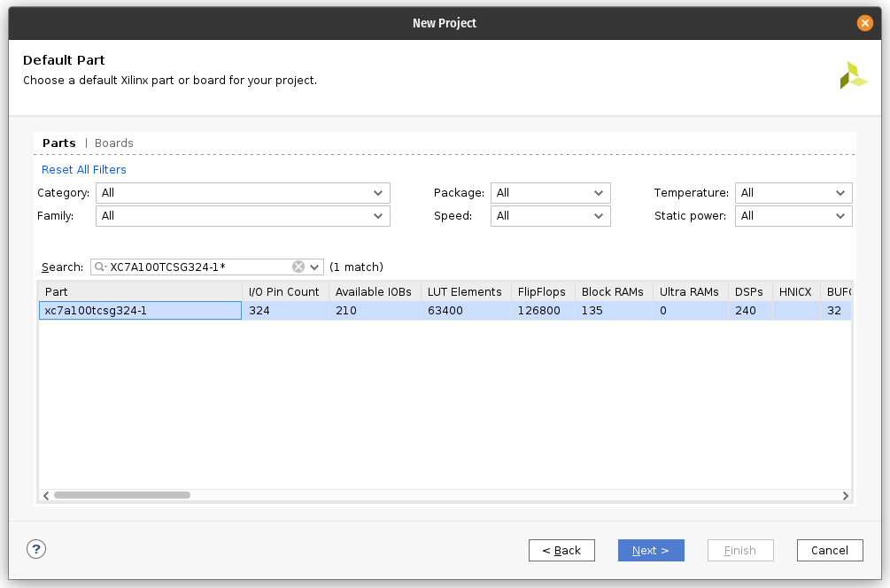Click the 240 DSPs cell
Screen dimensions: 890x588
750,311
